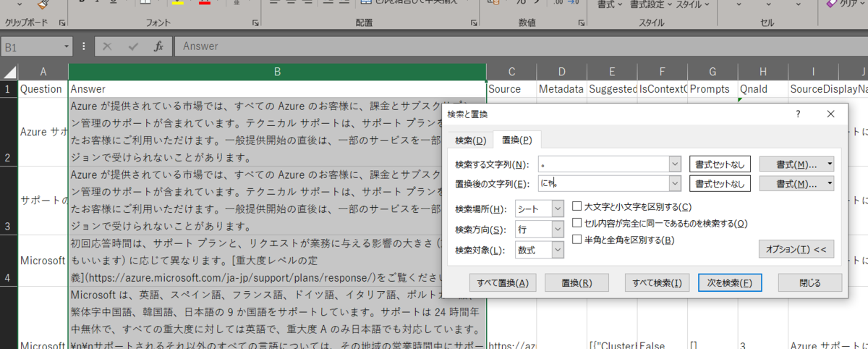Select column E header
The height and width of the screenshot is (349, 868).
tap(612, 72)
